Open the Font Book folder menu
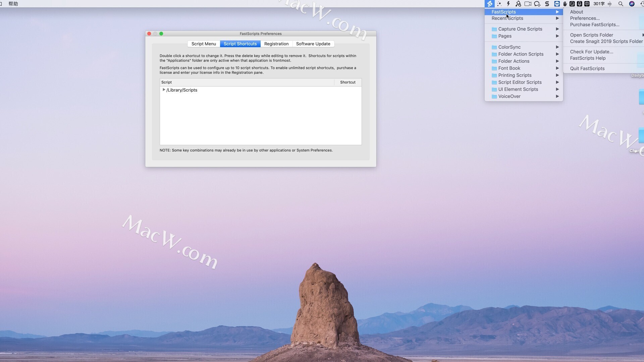The image size is (644, 362). (524, 68)
